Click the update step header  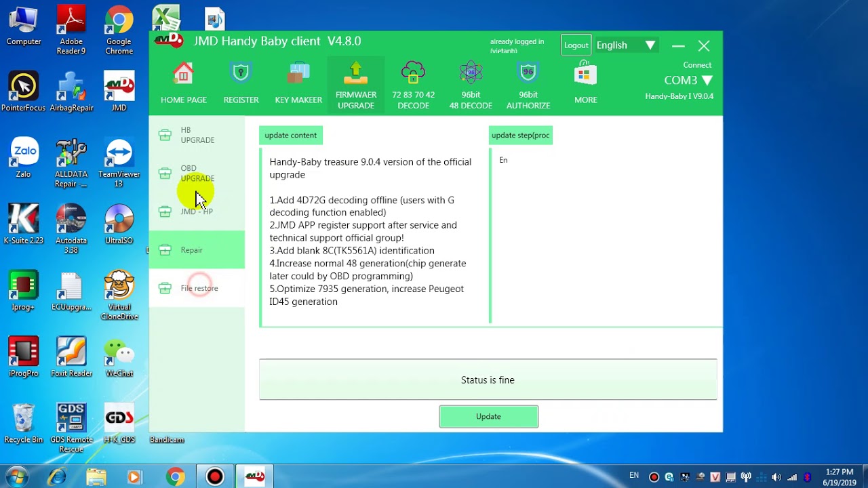(x=521, y=135)
